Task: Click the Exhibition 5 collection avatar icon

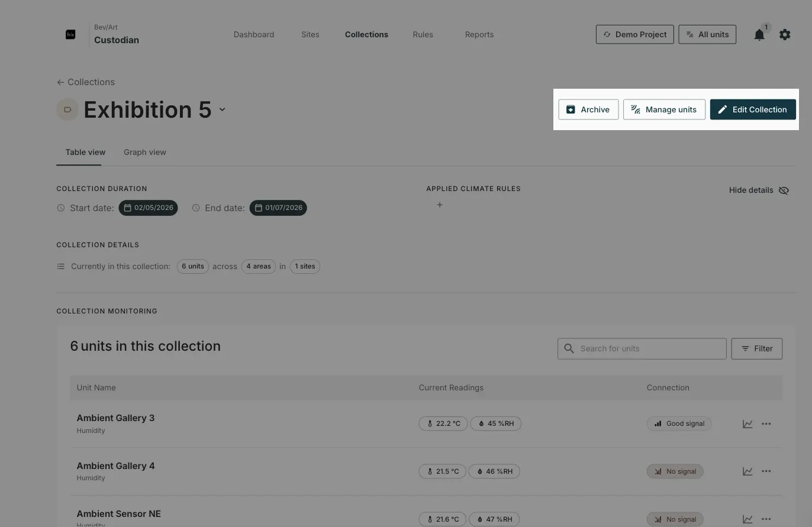Action: pos(67,109)
